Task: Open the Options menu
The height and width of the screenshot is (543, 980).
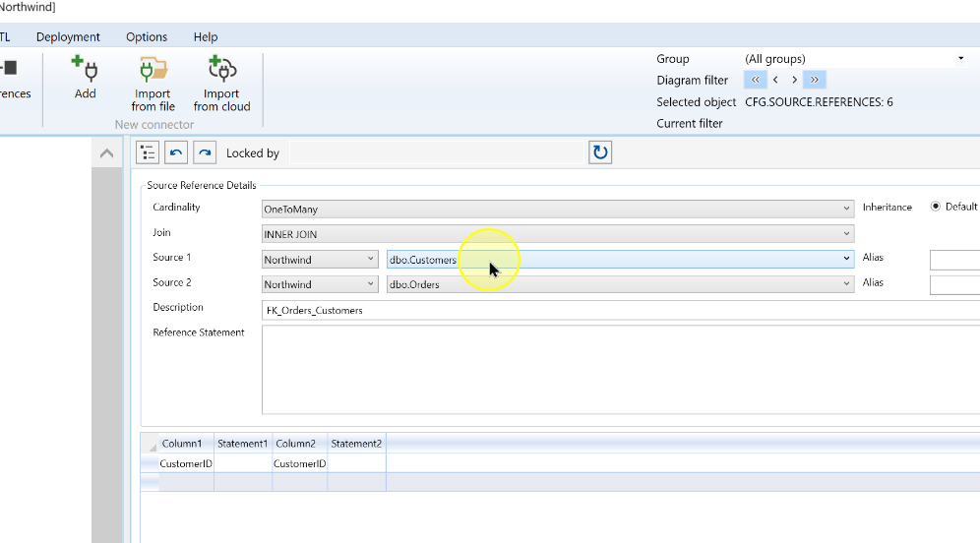Action: pos(147,36)
